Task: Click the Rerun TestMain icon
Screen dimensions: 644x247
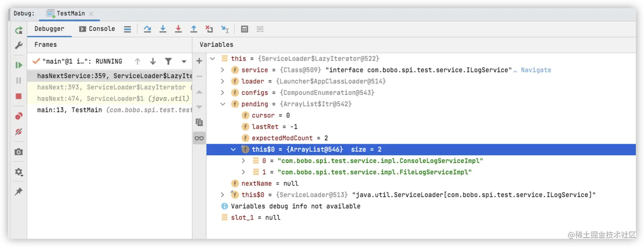Action: 19,30
